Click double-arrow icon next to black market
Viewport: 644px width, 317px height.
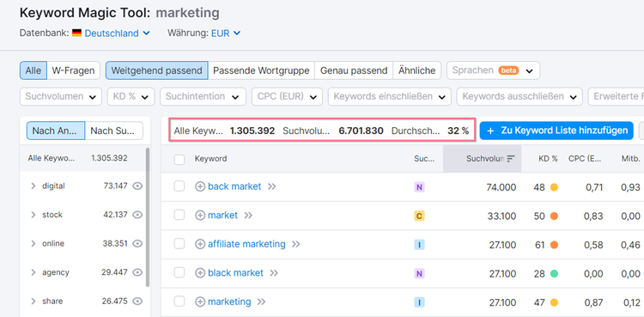pyautogui.click(x=274, y=273)
